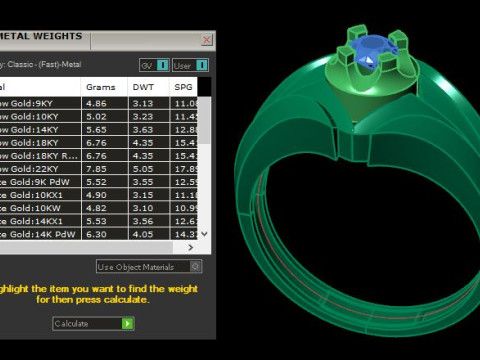Click the 5.52 grams value
This screenshot has height=360, width=480.
(96, 182)
